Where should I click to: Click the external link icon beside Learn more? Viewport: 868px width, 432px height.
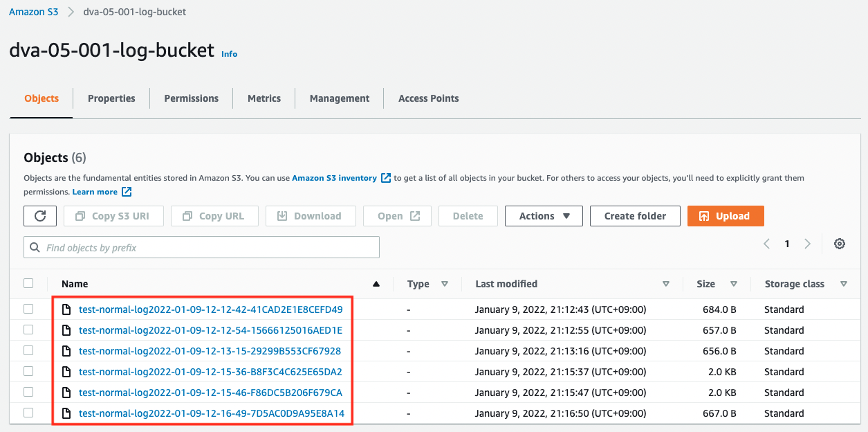point(127,192)
